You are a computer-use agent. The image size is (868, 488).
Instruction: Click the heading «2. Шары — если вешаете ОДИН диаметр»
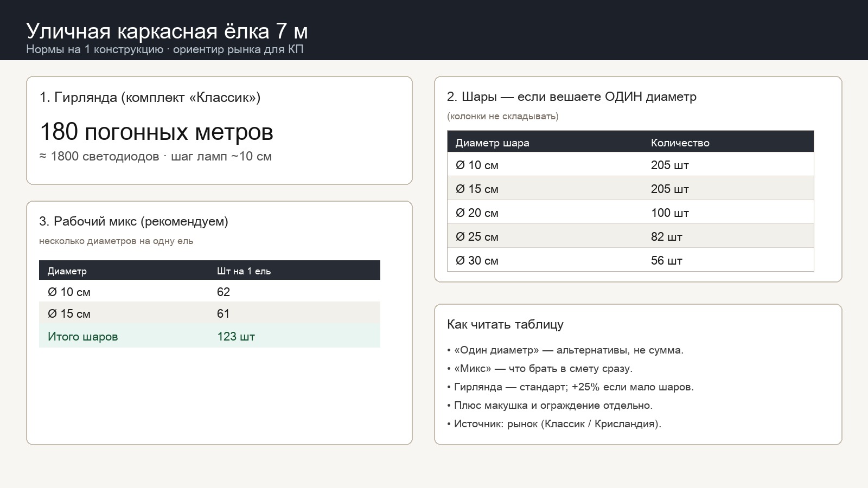[572, 97]
